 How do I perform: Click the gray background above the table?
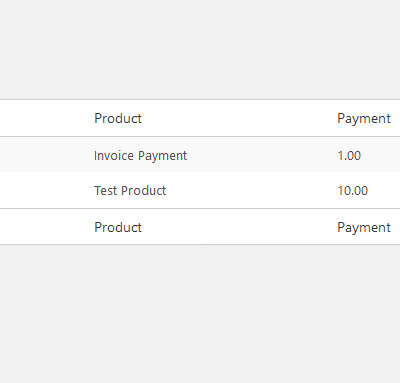(200, 49)
